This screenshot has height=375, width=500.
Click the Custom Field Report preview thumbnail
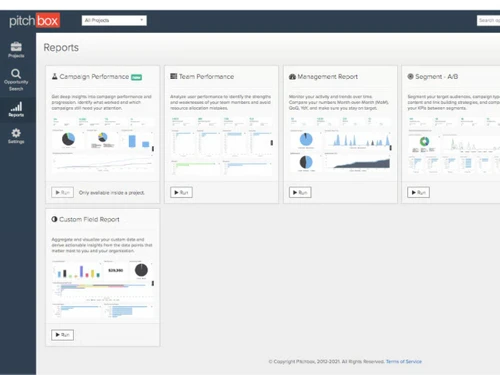coord(103,288)
